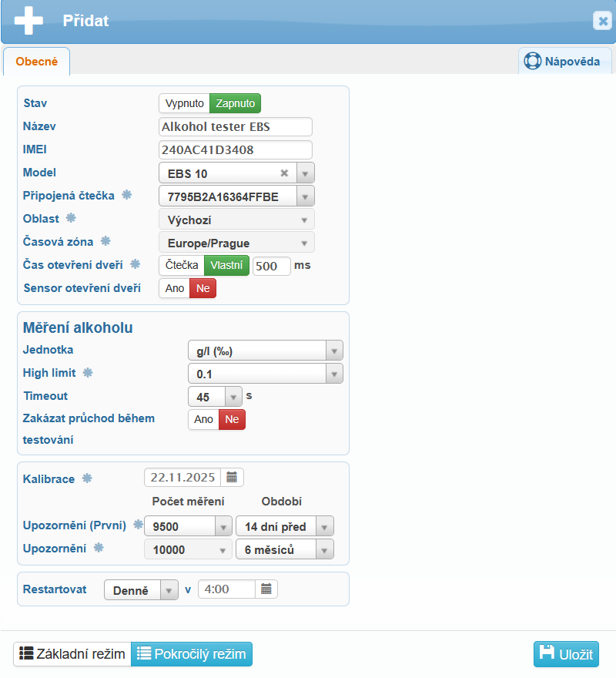616x678 pixels.
Task: Switch to the Obecné tab
Action: coord(36,62)
